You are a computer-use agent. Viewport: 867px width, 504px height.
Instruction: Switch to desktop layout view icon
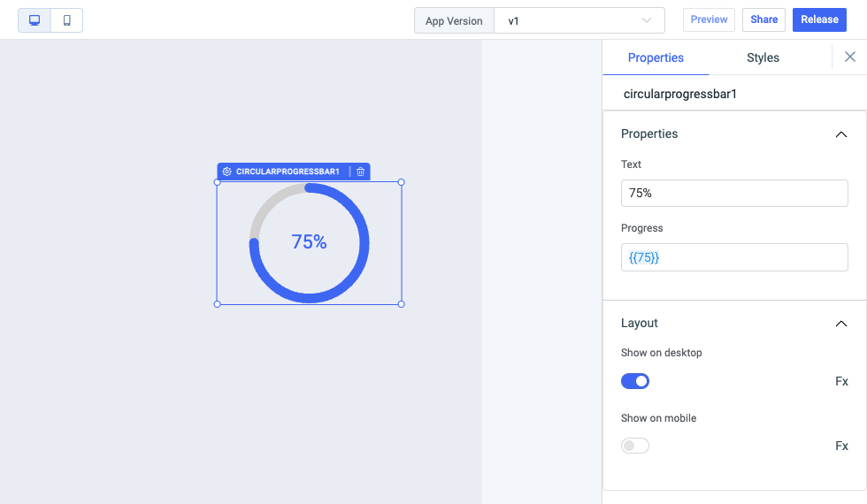pos(35,19)
